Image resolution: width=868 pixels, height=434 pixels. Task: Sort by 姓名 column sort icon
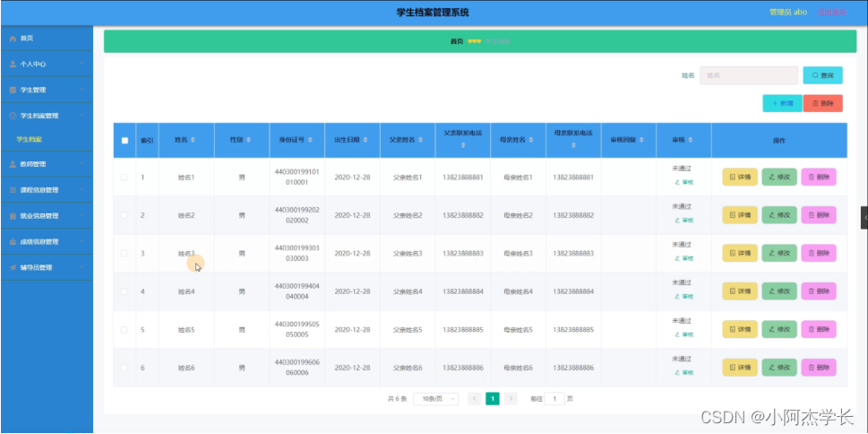tap(193, 140)
